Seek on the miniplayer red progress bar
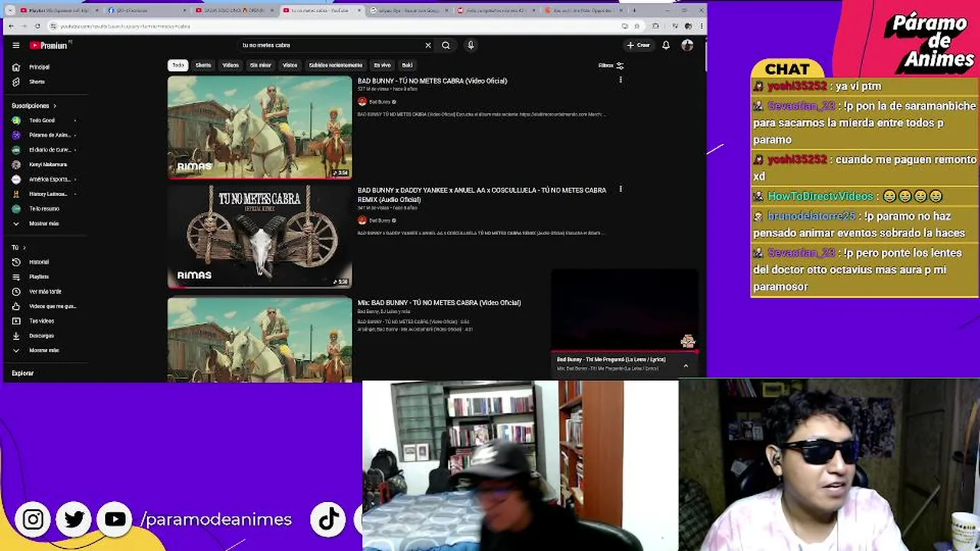The height and width of the screenshot is (551, 980). tap(624, 352)
